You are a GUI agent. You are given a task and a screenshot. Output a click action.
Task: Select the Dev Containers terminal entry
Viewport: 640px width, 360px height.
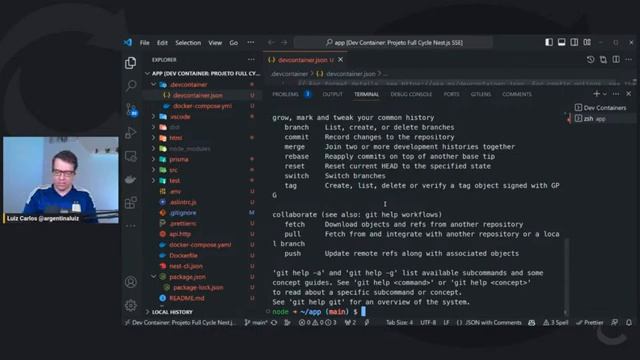(600, 108)
